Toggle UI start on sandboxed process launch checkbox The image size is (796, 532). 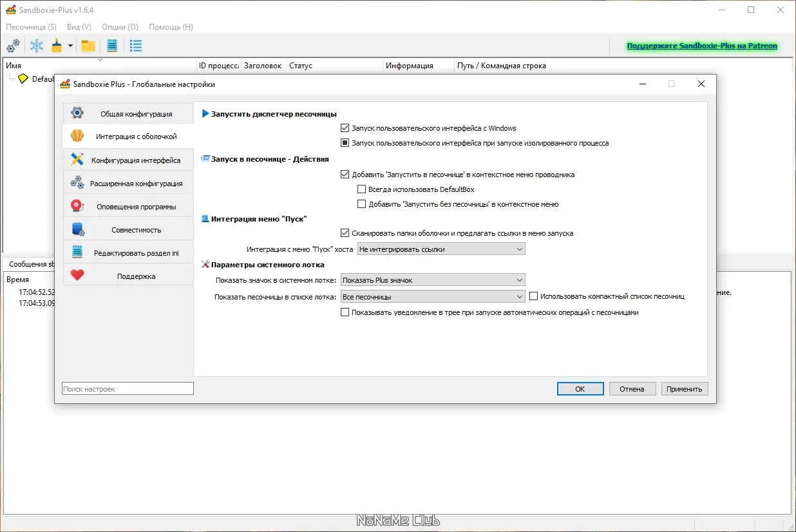pos(345,143)
